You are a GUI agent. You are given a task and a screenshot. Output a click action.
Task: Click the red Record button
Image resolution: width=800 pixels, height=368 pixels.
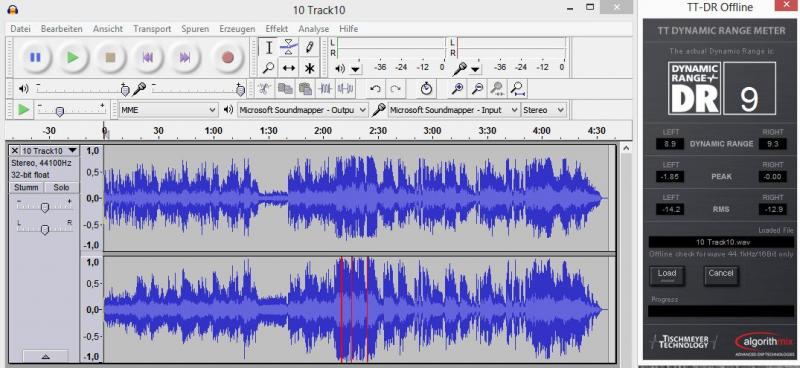coord(228,57)
